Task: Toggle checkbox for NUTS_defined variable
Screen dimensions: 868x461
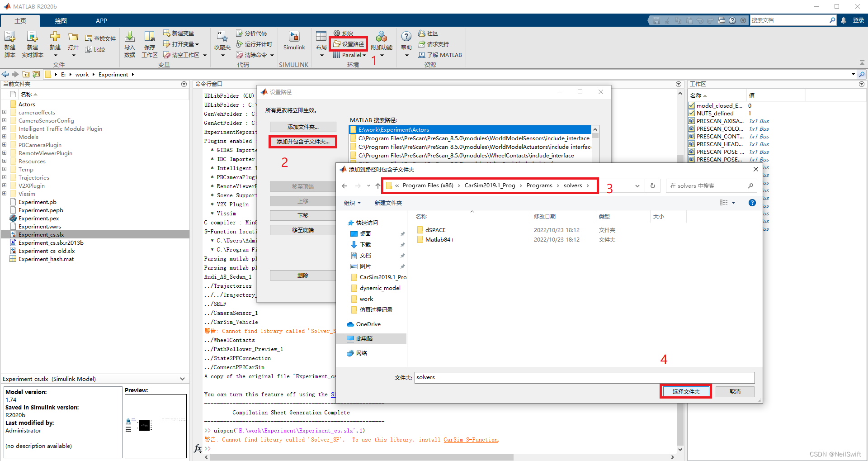Action: click(x=692, y=113)
